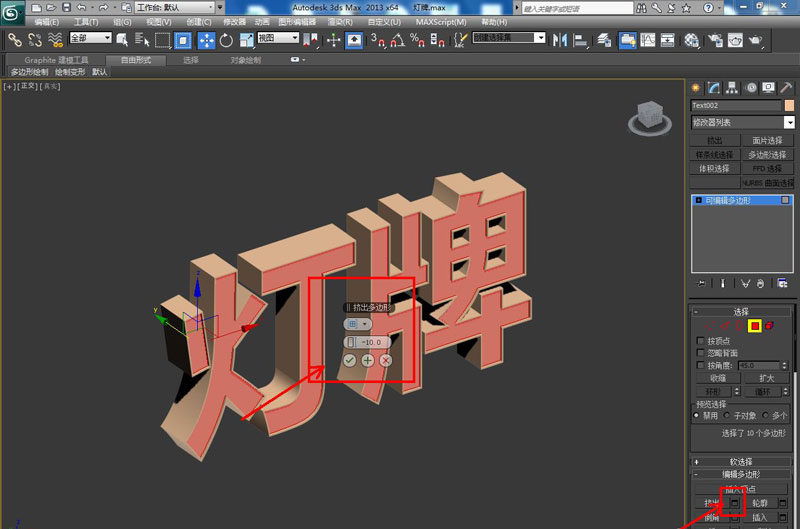Viewport: 800px width, 529px height.
Task: Click the Text002 object color swatch
Action: click(789, 106)
